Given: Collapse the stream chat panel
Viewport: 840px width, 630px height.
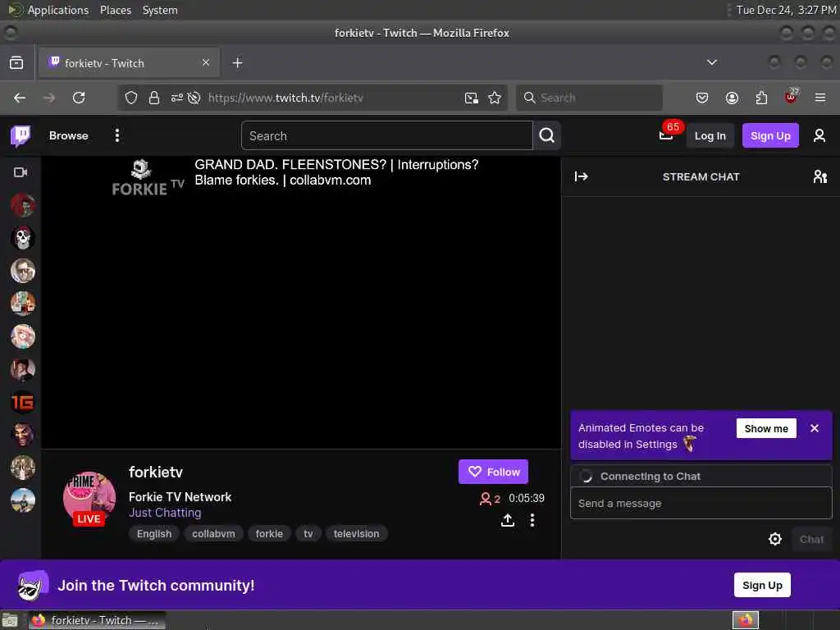Looking at the screenshot, I should pos(582,177).
